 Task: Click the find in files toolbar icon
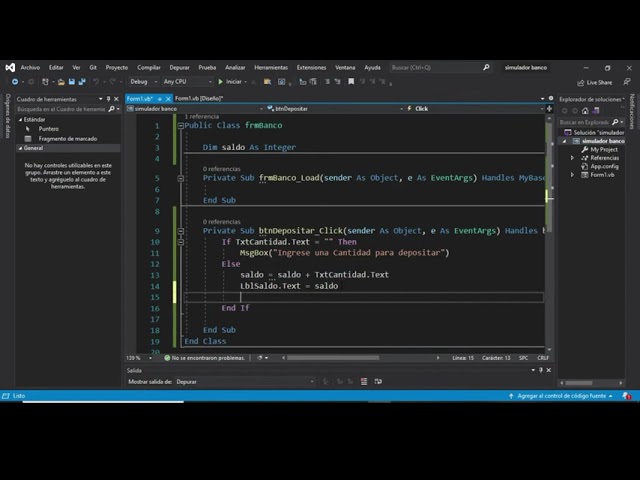click(267, 82)
